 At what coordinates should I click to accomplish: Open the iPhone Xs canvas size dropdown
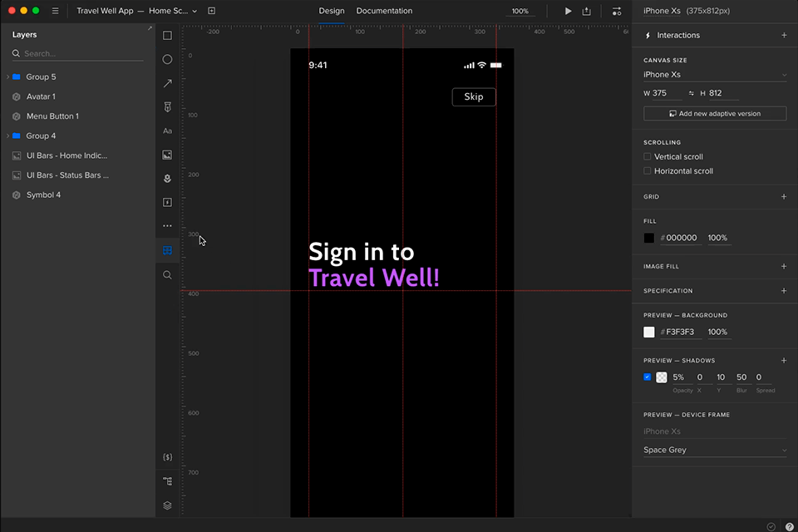[715, 75]
